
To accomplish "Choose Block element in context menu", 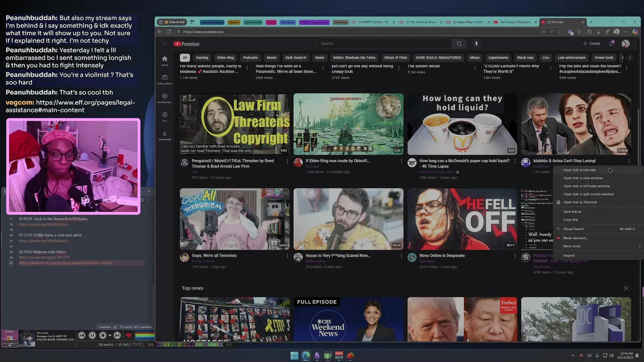I will 597,238.
